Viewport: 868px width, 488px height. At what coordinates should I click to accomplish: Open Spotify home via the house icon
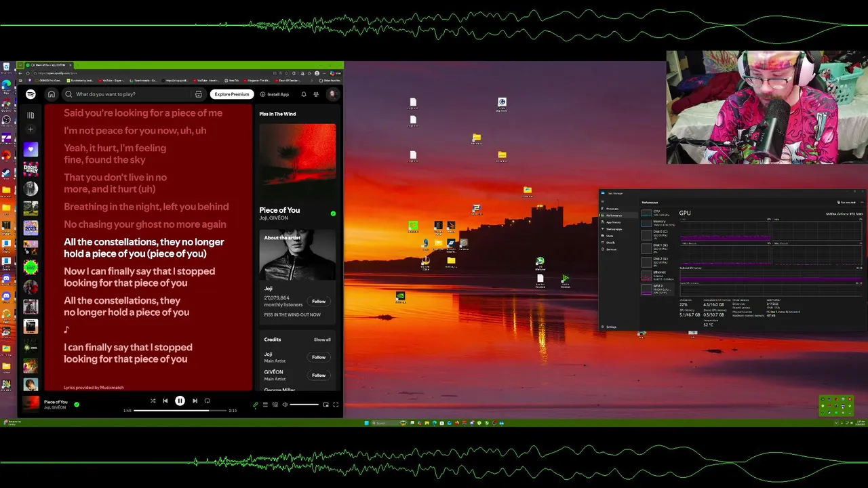pyautogui.click(x=51, y=94)
